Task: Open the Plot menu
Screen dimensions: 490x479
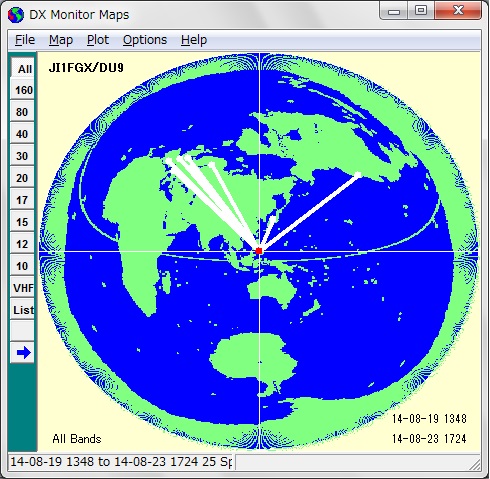Action: (x=98, y=40)
